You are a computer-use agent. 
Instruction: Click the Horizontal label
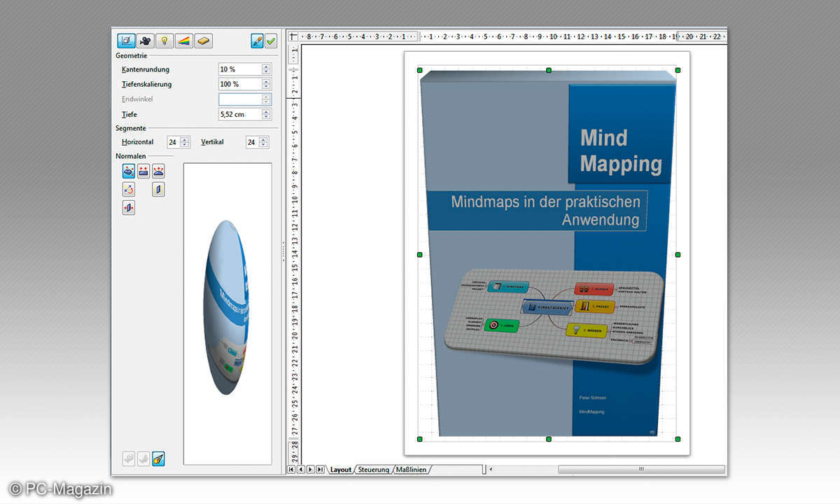[138, 142]
